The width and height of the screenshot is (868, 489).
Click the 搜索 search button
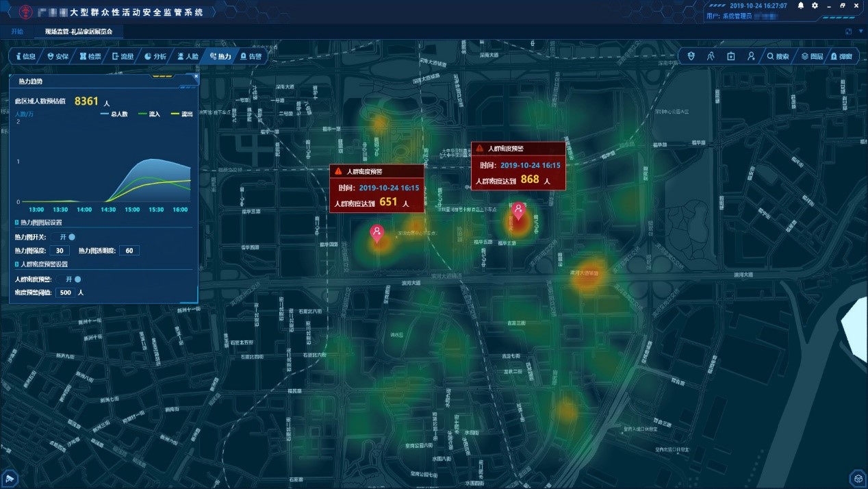pos(778,56)
